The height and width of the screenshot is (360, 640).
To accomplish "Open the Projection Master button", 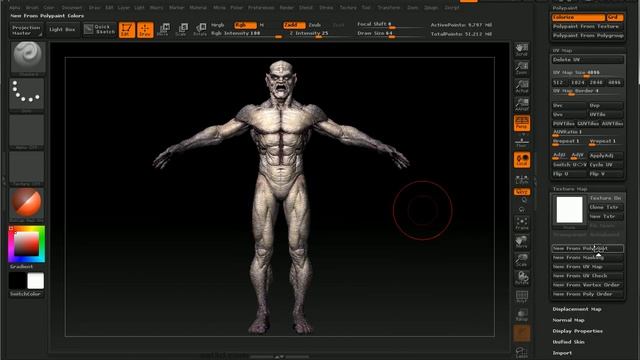I will 26,30.
